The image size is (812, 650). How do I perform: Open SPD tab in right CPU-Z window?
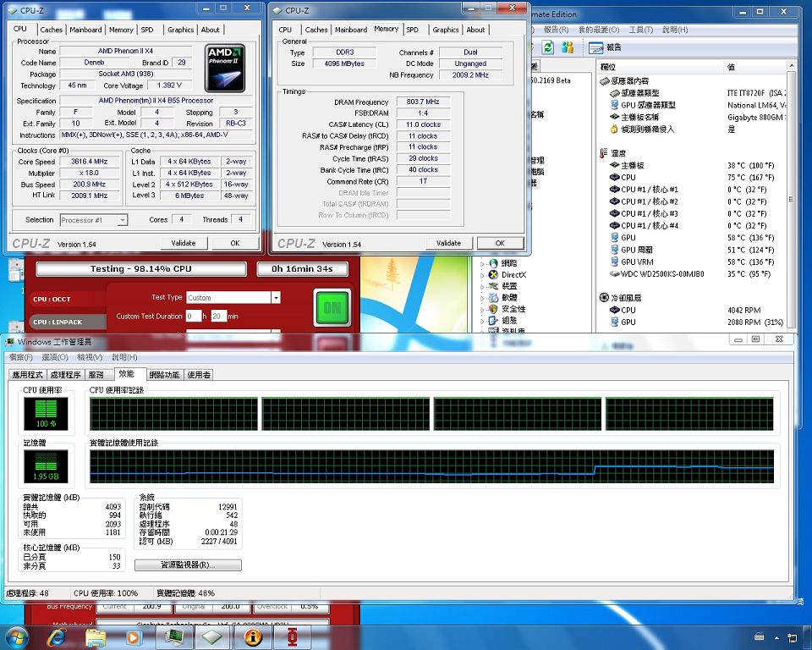tap(412, 30)
